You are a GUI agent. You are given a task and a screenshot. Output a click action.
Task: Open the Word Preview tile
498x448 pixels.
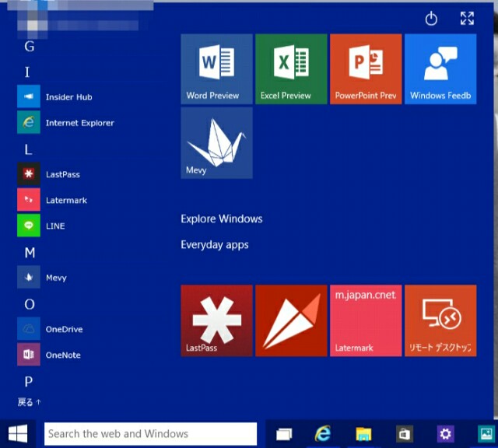coord(216,69)
